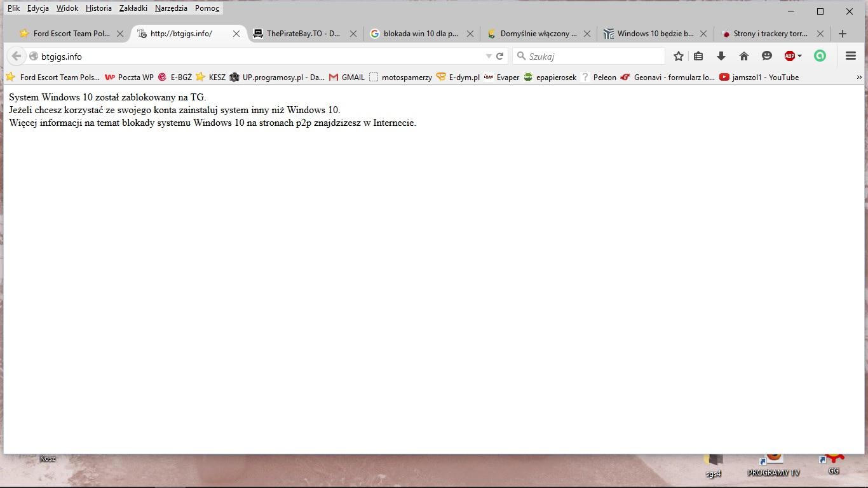Switch to the ThePirateBay.TO tab
This screenshot has height=488, width=868.
[303, 34]
